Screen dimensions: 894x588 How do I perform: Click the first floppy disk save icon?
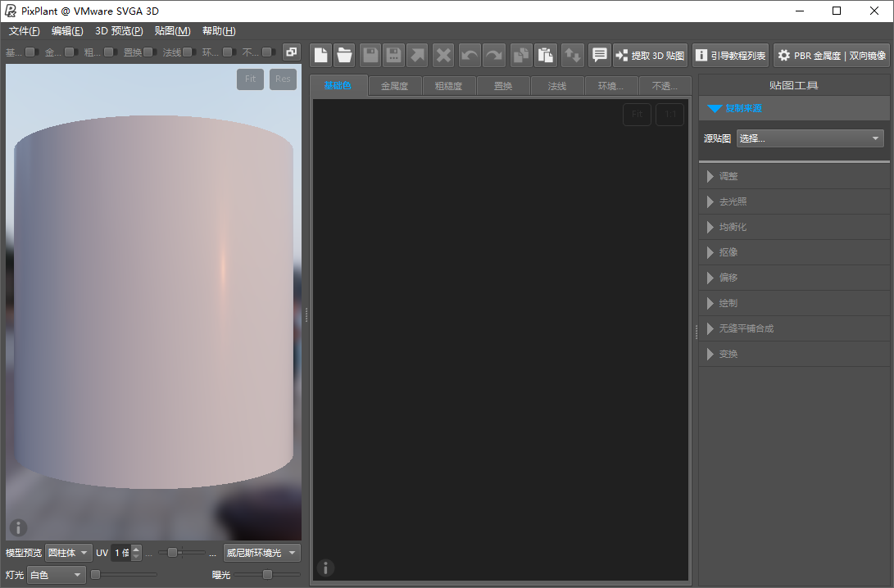[x=370, y=55]
